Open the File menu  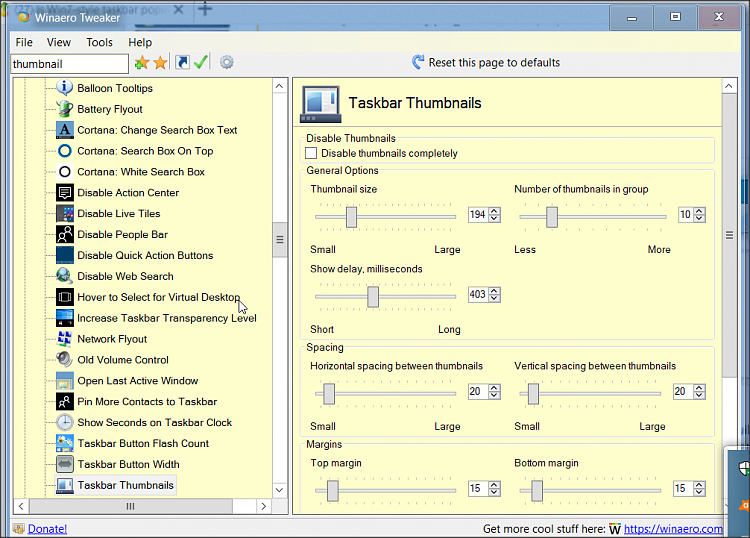pyautogui.click(x=24, y=42)
